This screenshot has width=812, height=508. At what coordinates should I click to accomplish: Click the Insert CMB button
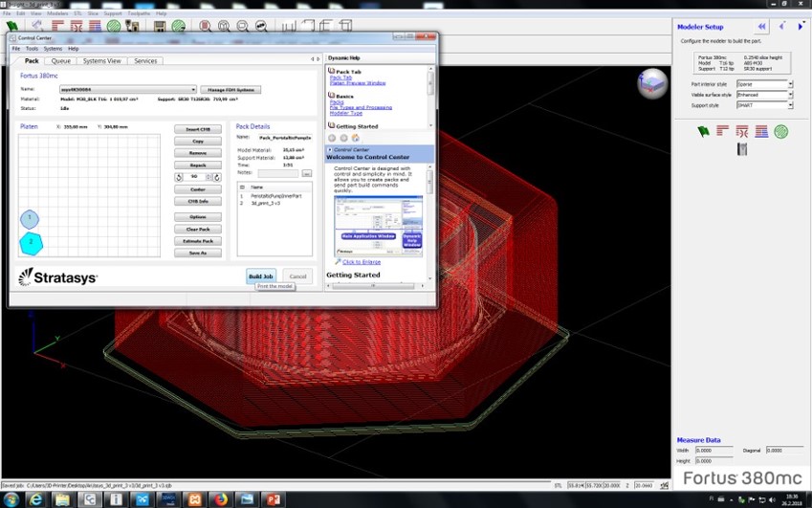198,129
